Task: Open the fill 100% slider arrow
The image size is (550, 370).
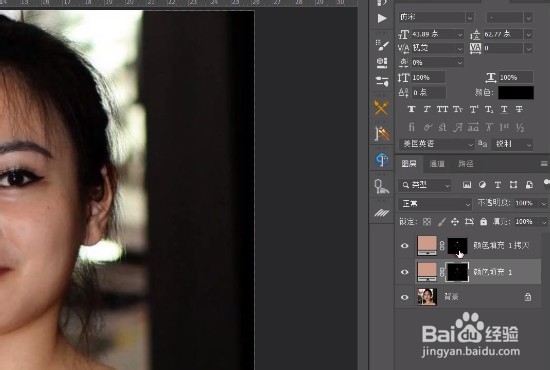Action: click(x=544, y=222)
